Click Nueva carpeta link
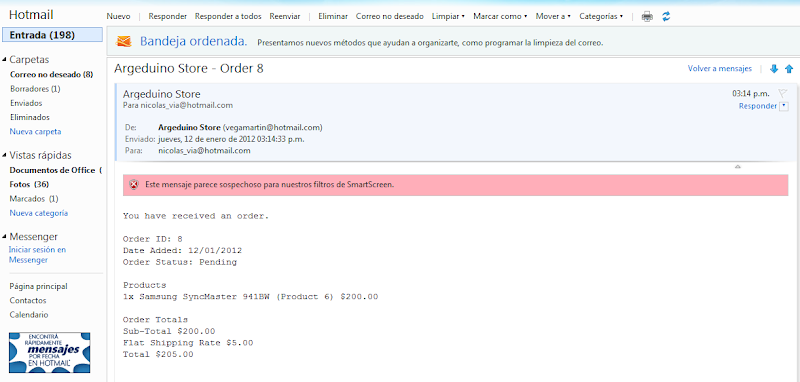 coord(35,132)
